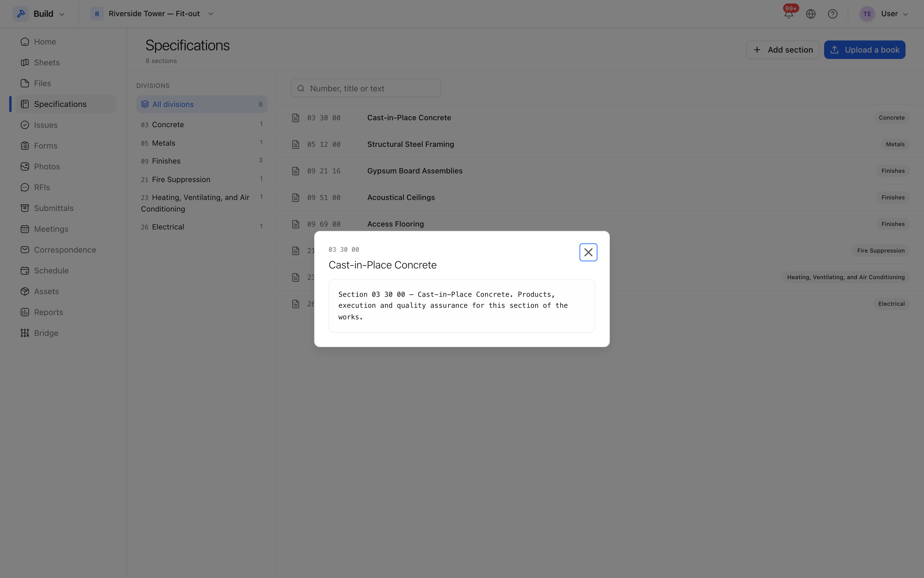Open Bridge in the sidebar
924x578 pixels.
(x=66, y=333)
